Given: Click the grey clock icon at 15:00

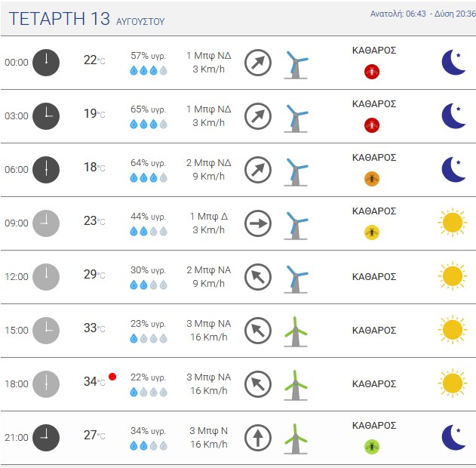Looking at the screenshot, I should 46,331.
